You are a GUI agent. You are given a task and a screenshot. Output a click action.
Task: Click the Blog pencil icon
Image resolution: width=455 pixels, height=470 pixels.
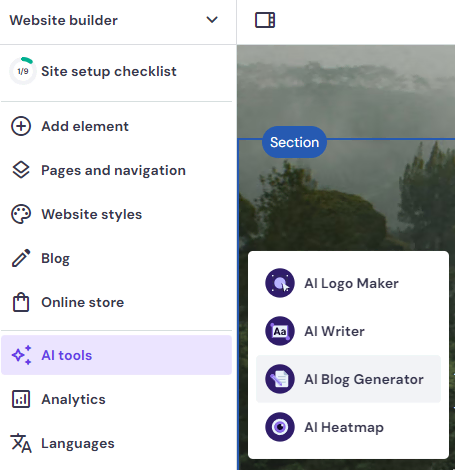[x=21, y=258]
